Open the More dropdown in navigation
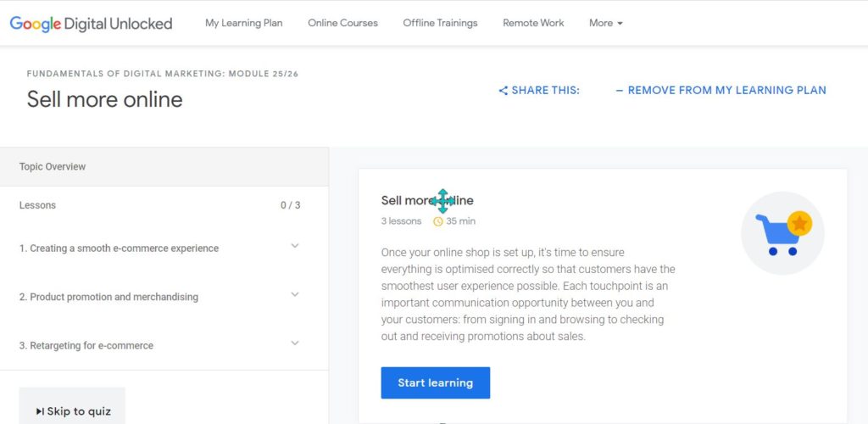This screenshot has height=424, width=868. pos(605,23)
